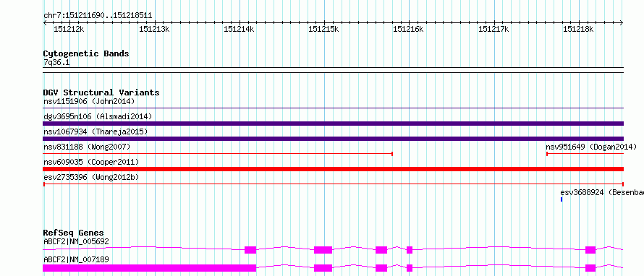
Task: Select the Cytogenetic Bands track title
Action: [x=86, y=53]
